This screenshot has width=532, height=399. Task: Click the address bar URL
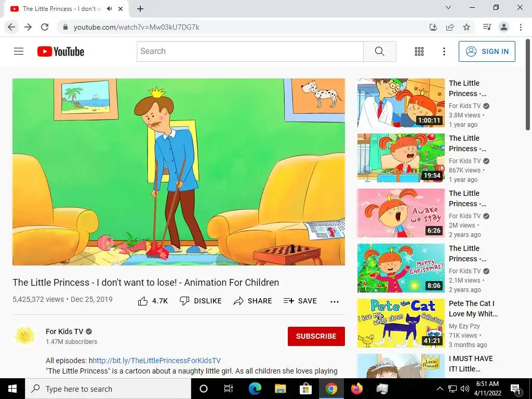tap(137, 27)
